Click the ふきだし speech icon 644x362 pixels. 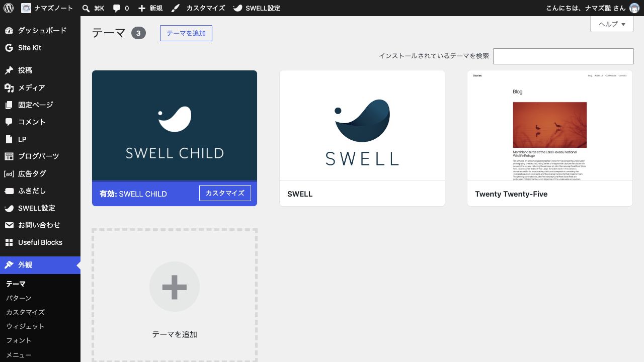pos(9,191)
